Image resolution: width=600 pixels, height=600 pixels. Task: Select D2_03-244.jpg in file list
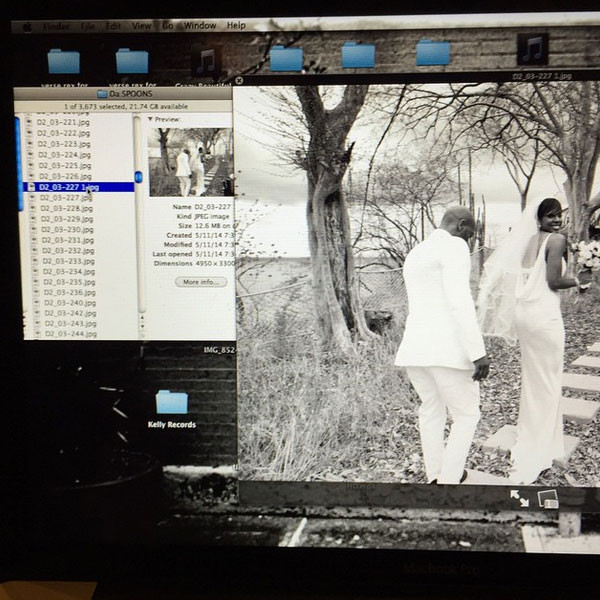[68, 334]
